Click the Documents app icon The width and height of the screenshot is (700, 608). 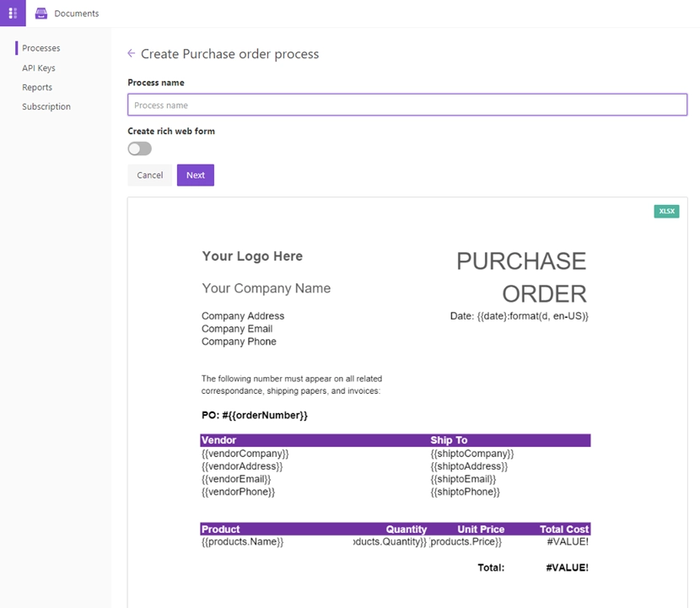(x=41, y=13)
